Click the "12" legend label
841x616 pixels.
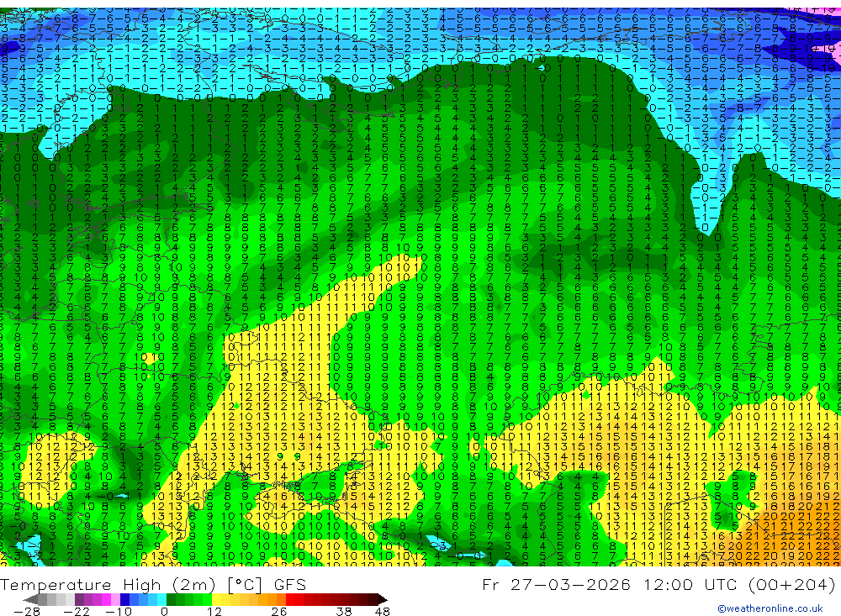214,611
